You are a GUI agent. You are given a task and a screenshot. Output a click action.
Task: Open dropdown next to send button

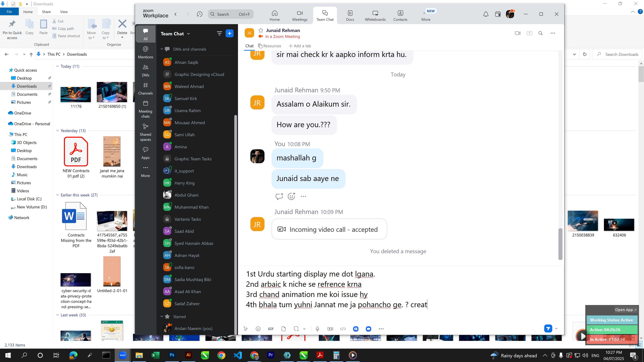coord(556,328)
